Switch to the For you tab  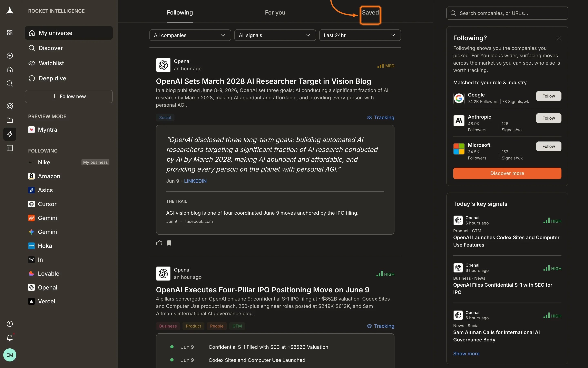click(275, 13)
